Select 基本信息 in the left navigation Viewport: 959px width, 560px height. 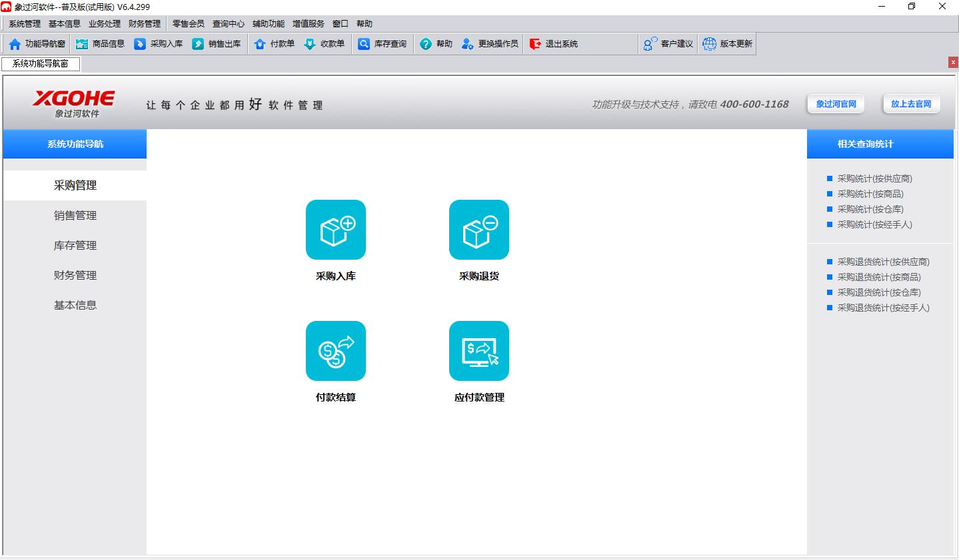click(x=75, y=306)
